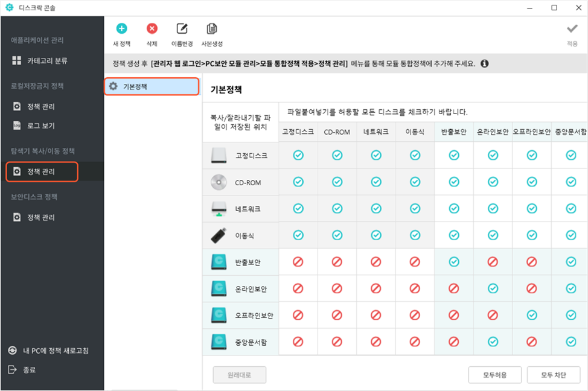Viewport: 588px width, 391px height.
Task: Open 보안디스크 정책 section's 정책 관리
Action: tap(40, 217)
